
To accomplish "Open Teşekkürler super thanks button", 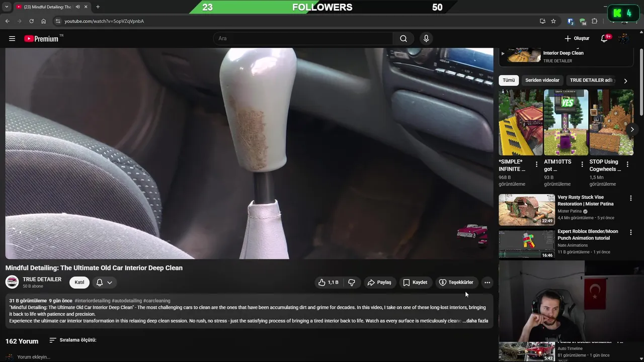I will point(456,283).
